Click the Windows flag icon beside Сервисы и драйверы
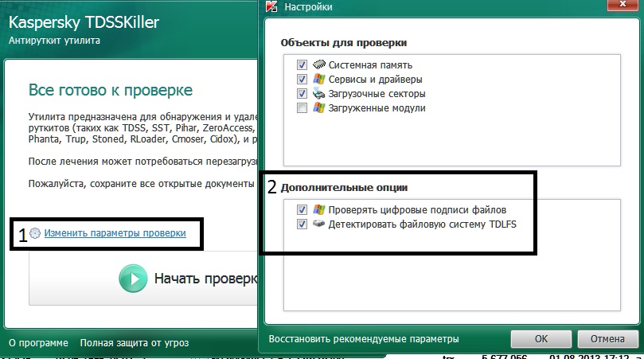 318,79
